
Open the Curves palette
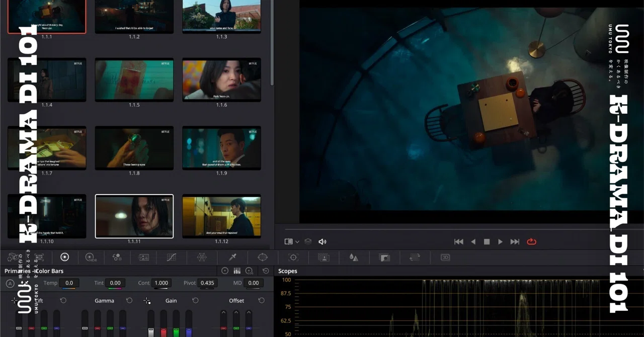[171, 257]
